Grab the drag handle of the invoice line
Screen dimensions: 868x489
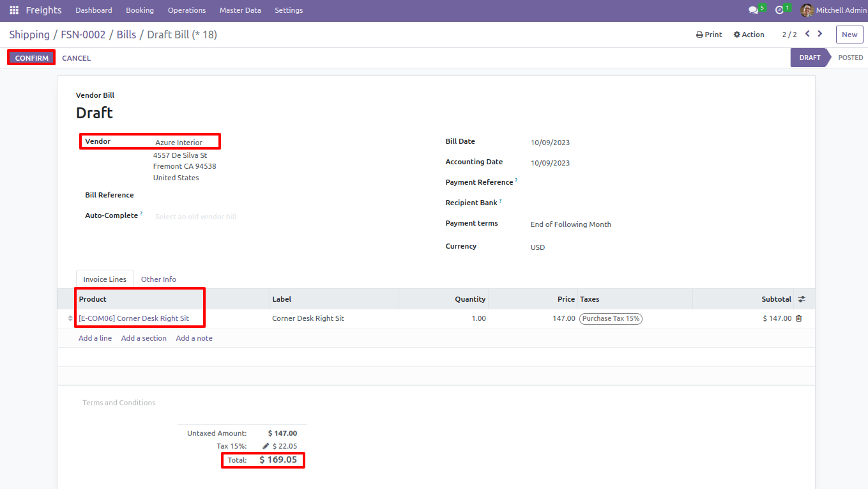(x=70, y=318)
